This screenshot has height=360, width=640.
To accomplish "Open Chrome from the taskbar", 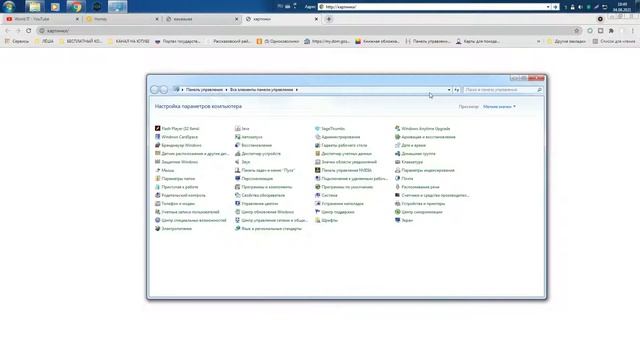I will tap(76, 7).
